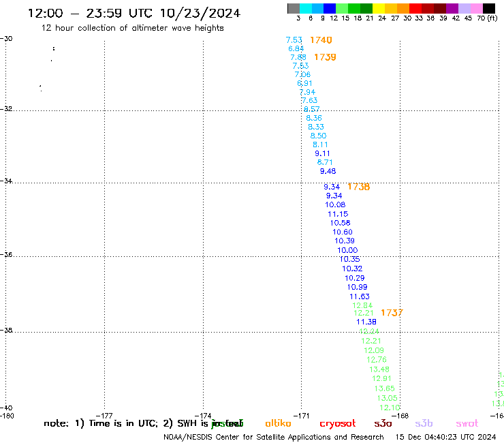Viewport: 504px width, 443px height.
Task: Click the wave height reading 10.60
Action: tap(343, 232)
